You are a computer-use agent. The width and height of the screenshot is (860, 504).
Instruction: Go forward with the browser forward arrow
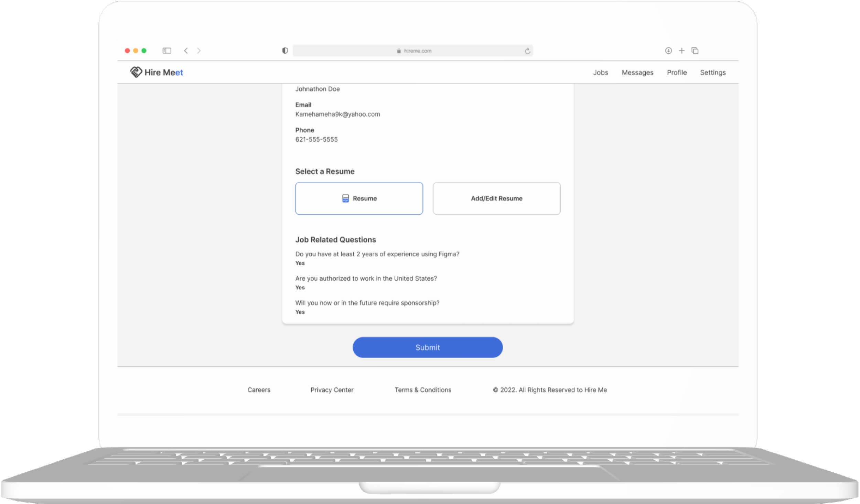coord(199,51)
